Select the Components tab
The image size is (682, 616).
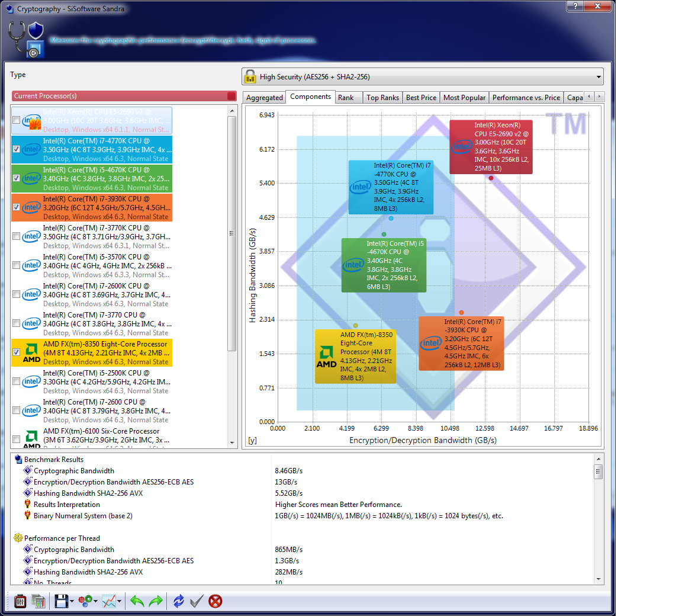point(311,97)
